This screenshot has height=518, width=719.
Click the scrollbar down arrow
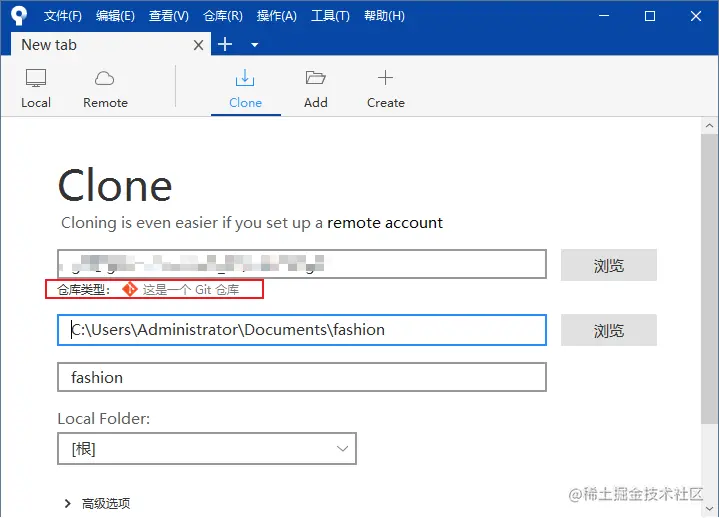(x=709, y=508)
